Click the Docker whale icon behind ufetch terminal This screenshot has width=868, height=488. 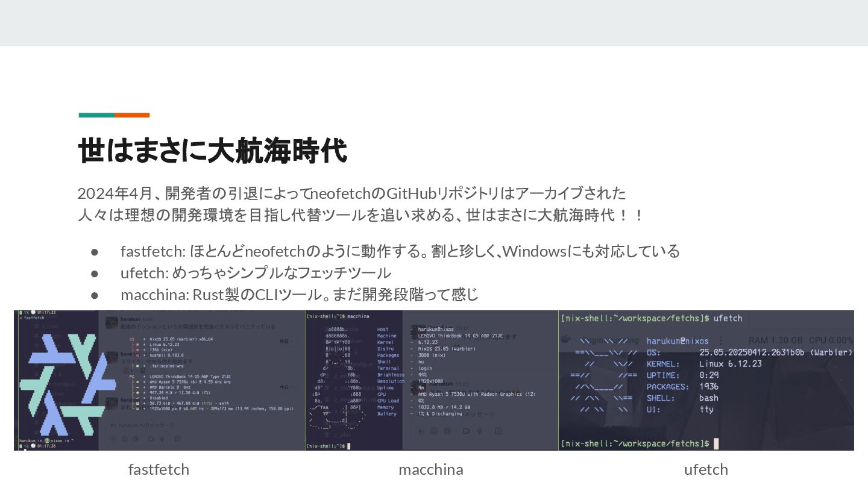tap(567, 340)
